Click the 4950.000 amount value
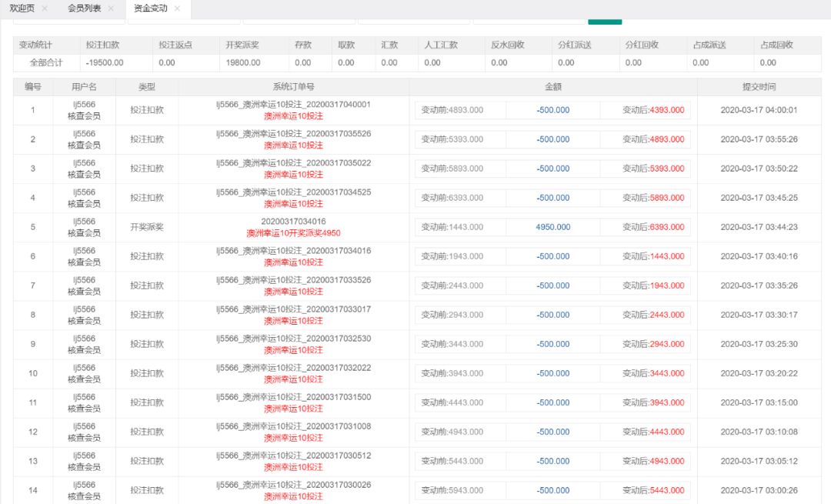This screenshot has width=831, height=504. point(553,227)
